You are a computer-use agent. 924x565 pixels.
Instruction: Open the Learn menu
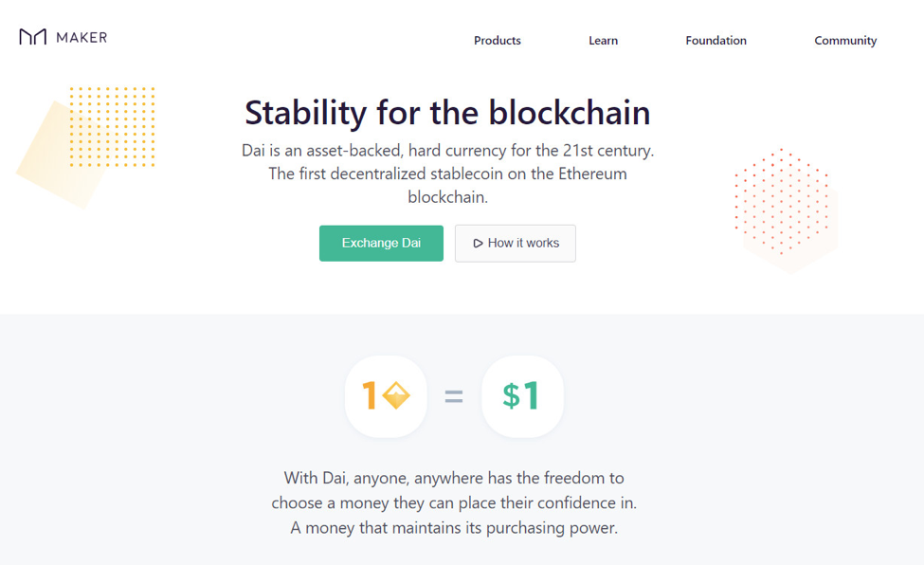point(603,40)
